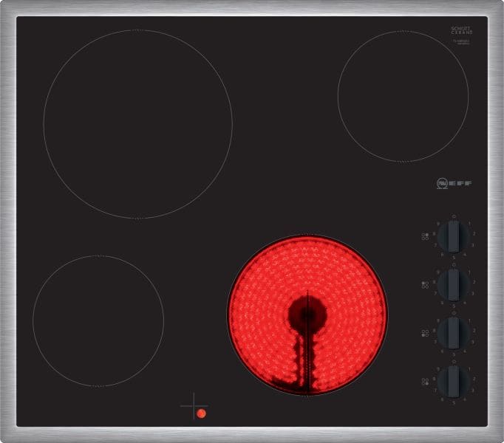Click the 0 mark above the topmost knob
Image resolution: width=504 pixels, height=443 pixels.
click(x=454, y=217)
